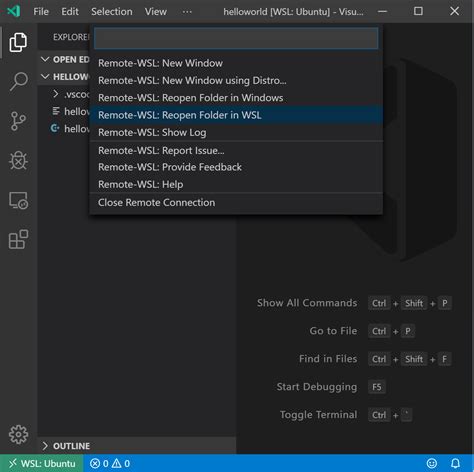Choose Close Remote Connection
Viewport: 474px width, 472px height.
[x=236, y=202]
